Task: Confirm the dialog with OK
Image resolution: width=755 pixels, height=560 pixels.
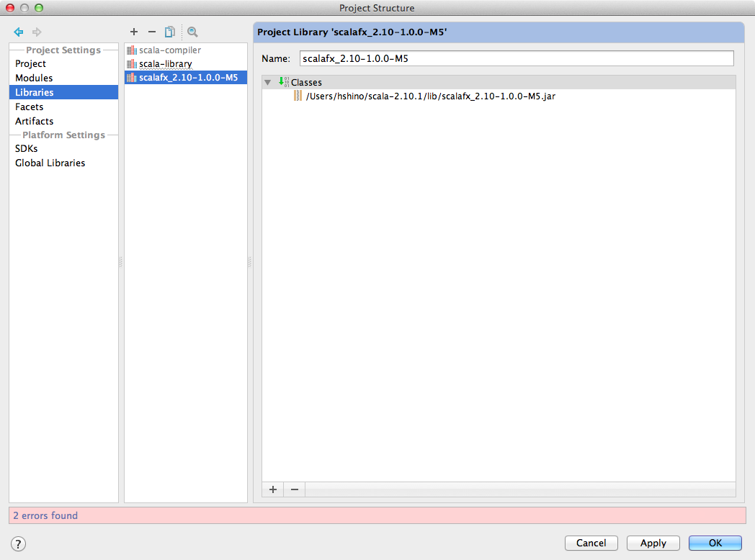Action: pos(715,543)
